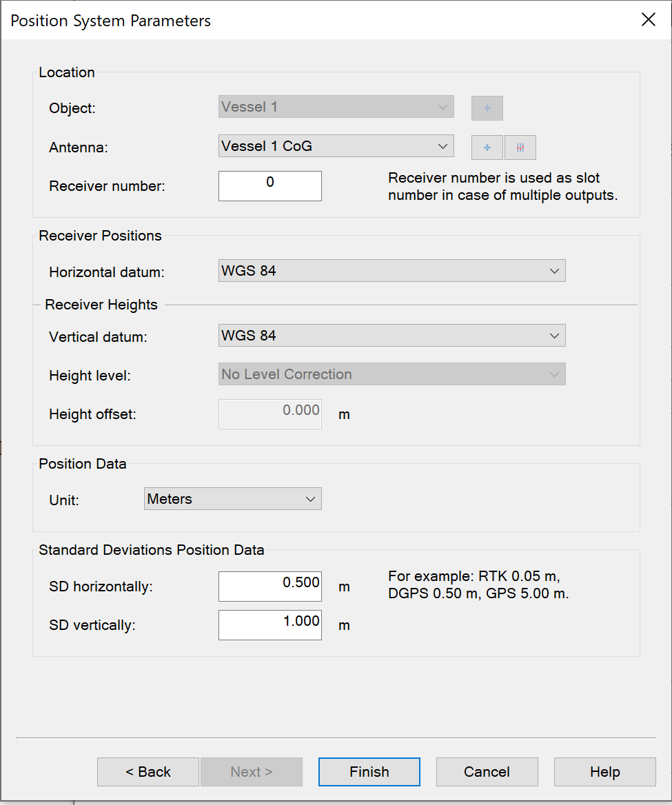
Task: Click the Next button
Action: (252, 772)
